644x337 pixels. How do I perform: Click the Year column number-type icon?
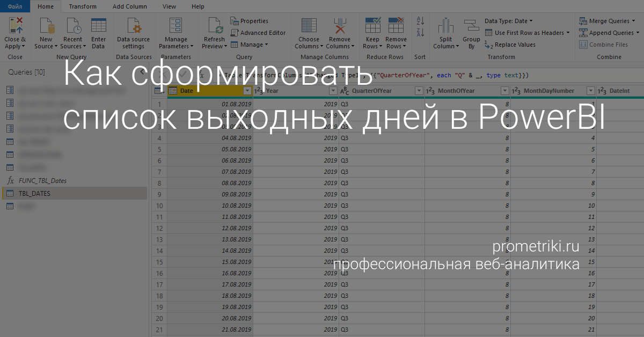pyautogui.click(x=259, y=91)
